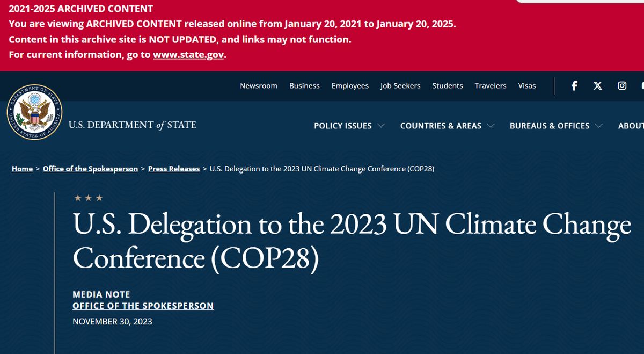Expand the Bureaus & Offices chevron

pos(598,126)
